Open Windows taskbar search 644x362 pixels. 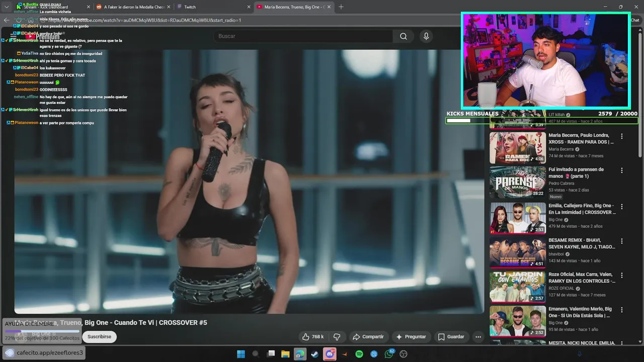(256, 354)
